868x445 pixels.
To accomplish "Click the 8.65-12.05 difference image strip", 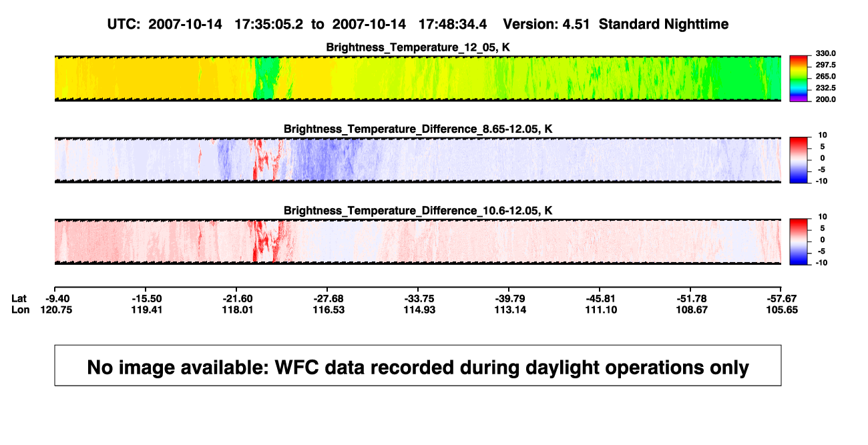I will [418, 160].
